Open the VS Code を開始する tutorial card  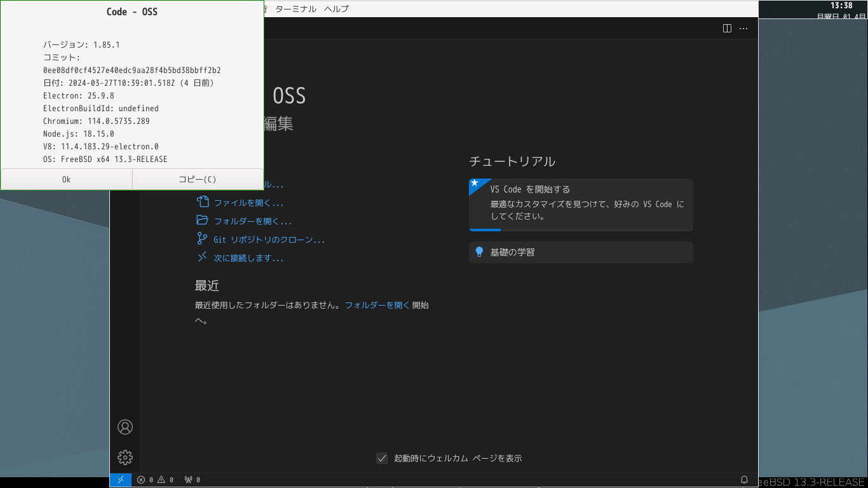(581, 205)
